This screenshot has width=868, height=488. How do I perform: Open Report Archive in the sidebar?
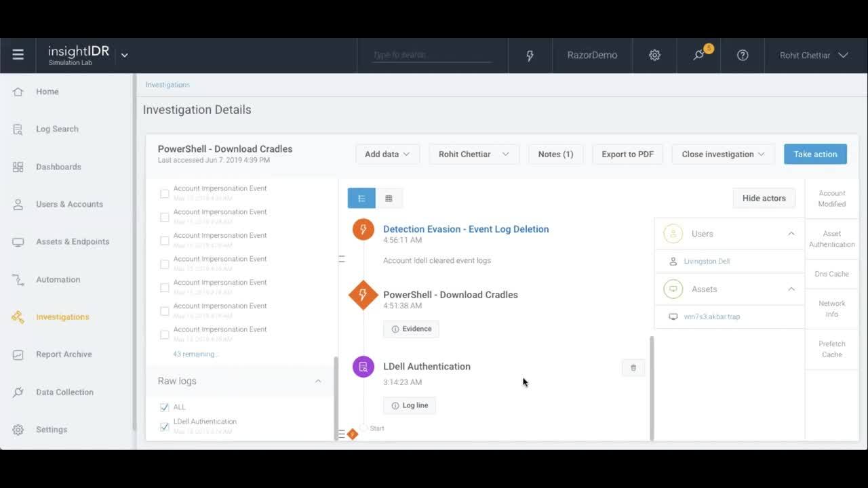[64, 354]
